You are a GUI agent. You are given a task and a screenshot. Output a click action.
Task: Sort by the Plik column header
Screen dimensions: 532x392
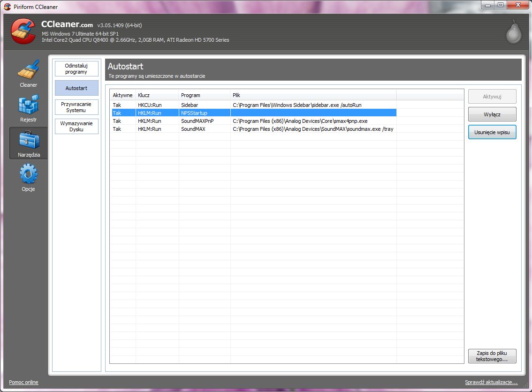pos(313,95)
